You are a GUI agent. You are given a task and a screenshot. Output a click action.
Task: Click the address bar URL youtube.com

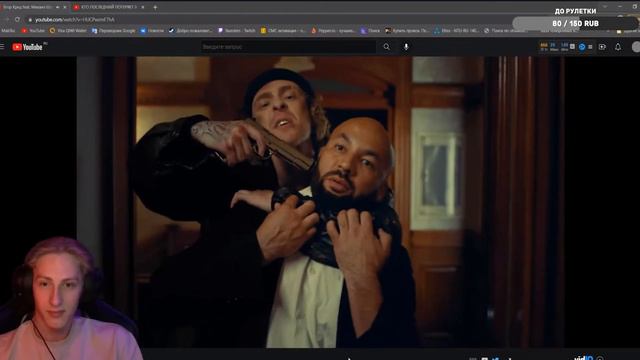(74, 20)
